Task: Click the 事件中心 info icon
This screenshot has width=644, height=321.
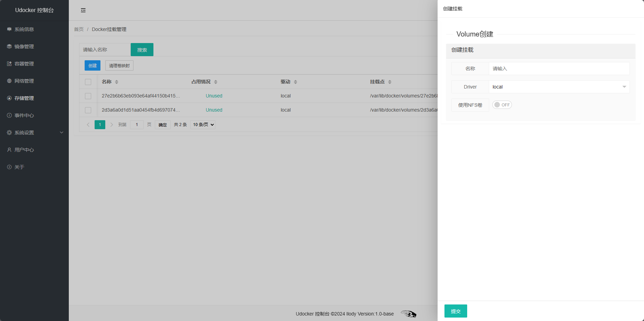Action: (9, 115)
